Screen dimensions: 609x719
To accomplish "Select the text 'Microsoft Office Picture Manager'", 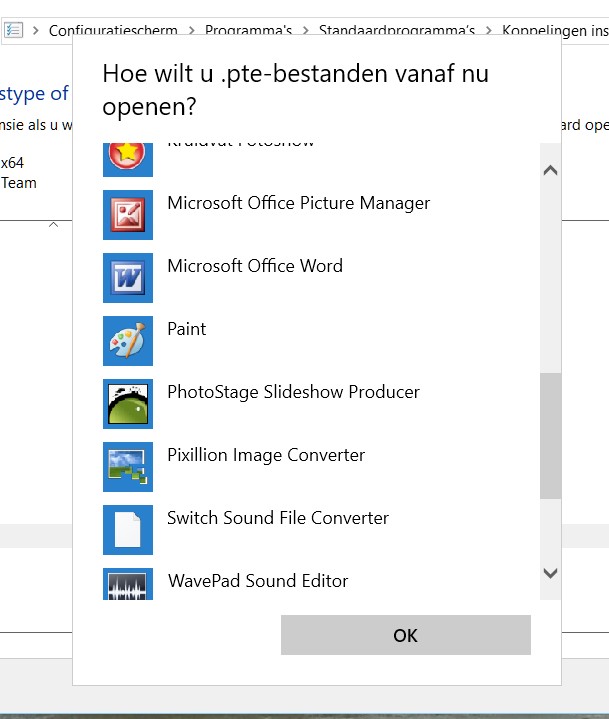I will 299,203.
